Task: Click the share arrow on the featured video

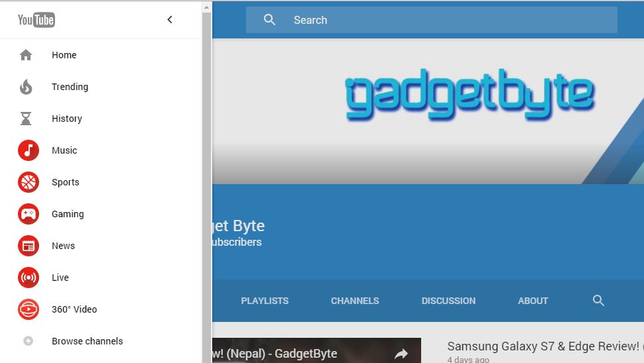Action: pyautogui.click(x=401, y=354)
